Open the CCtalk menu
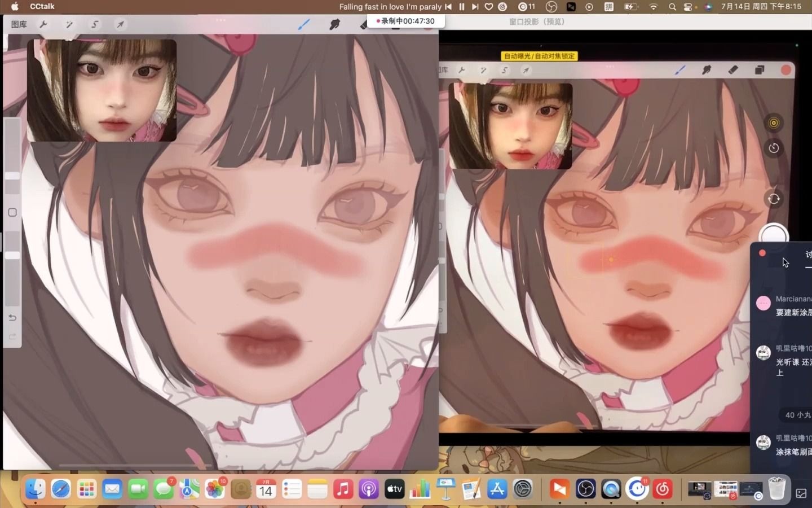This screenshot has width=812, height=508. 42,6
